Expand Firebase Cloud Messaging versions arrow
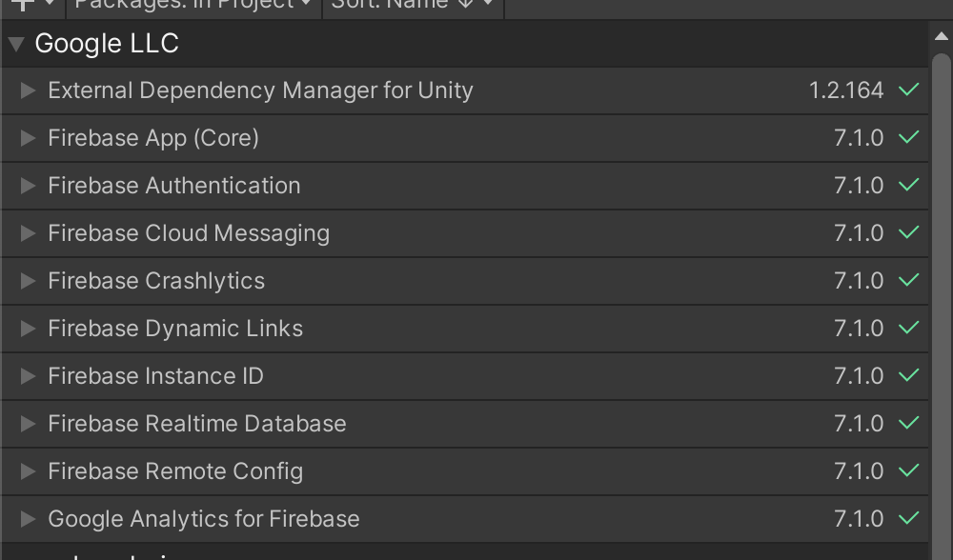This screenshot has height=560, width=953. pos(28,233)
